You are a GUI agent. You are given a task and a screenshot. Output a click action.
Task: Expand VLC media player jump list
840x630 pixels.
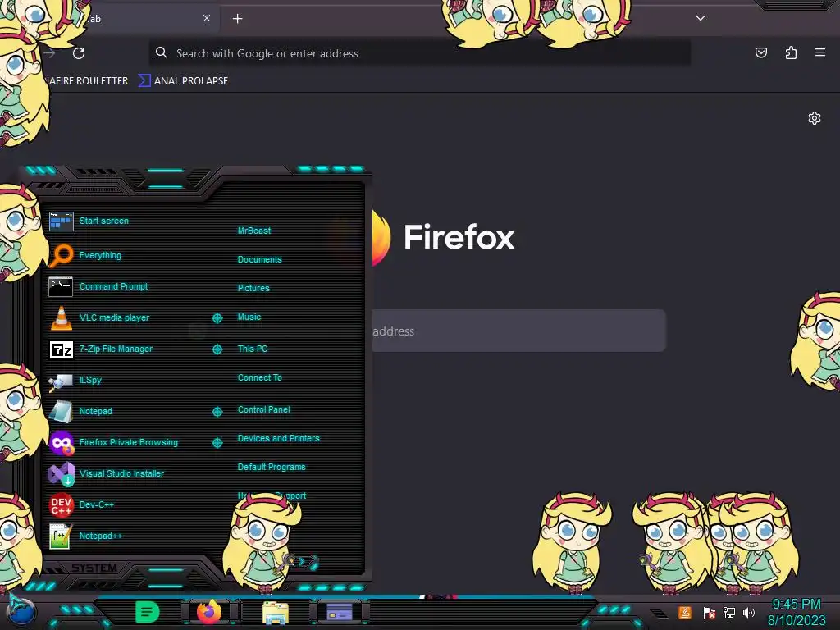[x=217, y=318]
